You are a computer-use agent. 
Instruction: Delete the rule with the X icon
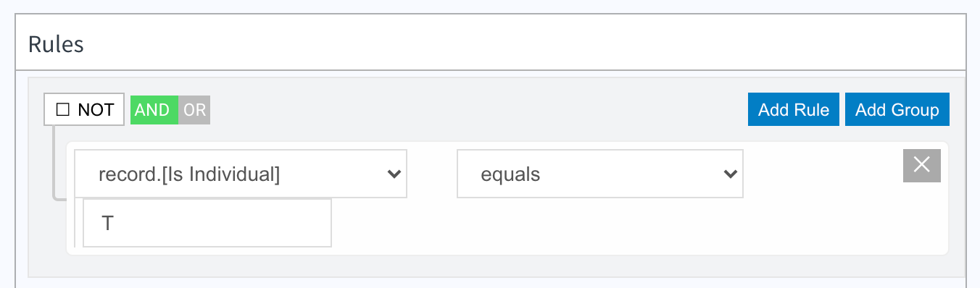[921, 165]
